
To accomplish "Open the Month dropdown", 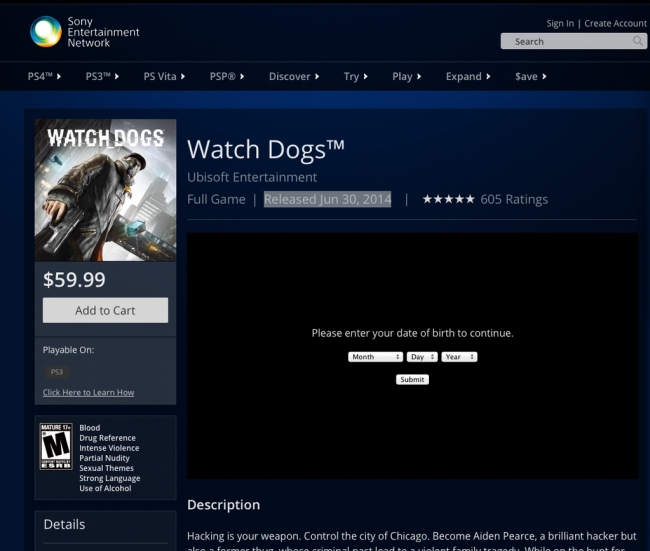I will coord(375,356).
